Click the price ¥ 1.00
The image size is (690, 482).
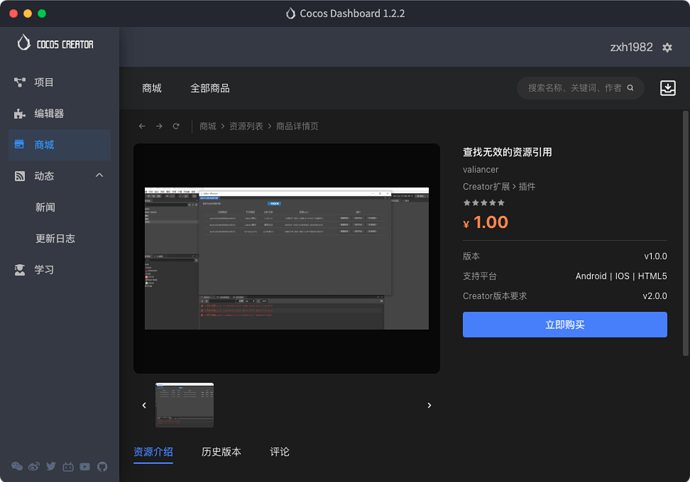485,222
